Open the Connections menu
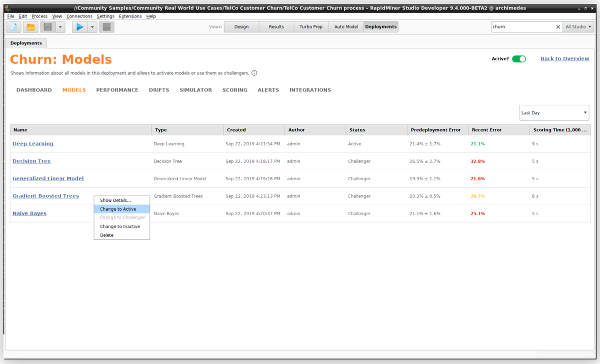This screenshot has height=364, width=600. tap(79, 16)
